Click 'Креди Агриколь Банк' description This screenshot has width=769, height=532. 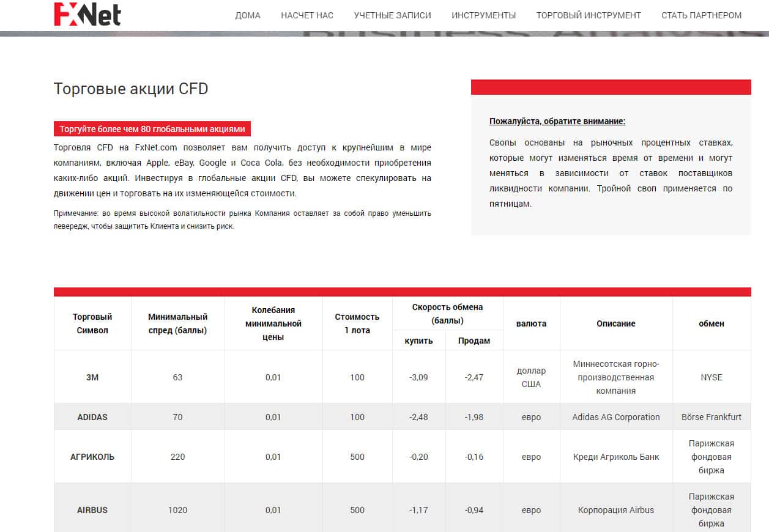tap(616, 457)
